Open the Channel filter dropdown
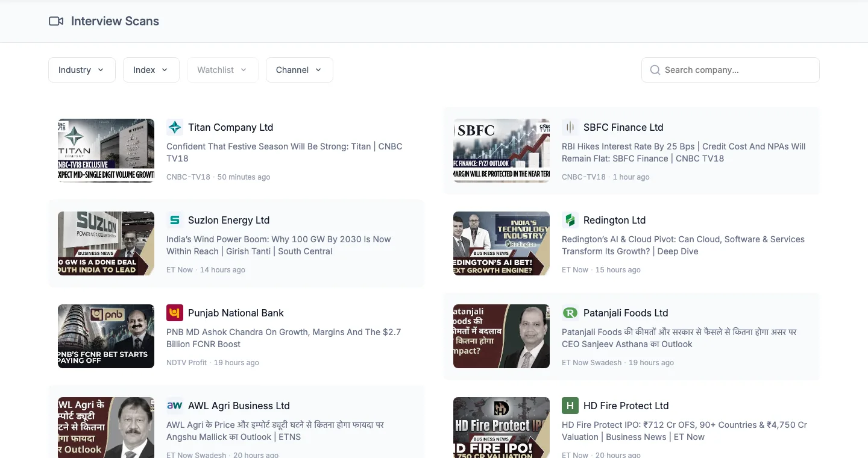Image resolution: width=868 pixels, height=458 pixels. click(x=300, y=70)
